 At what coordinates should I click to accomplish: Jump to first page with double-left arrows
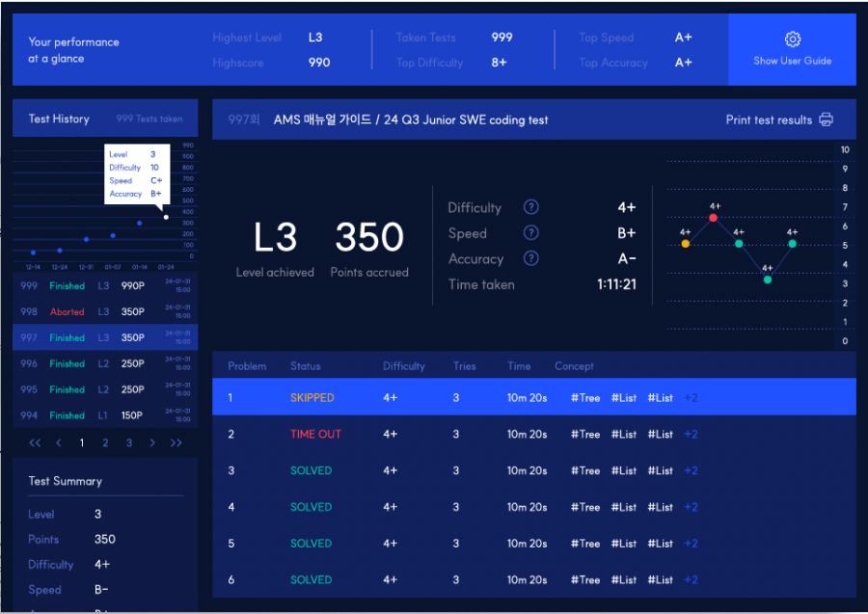click(35, 442)
